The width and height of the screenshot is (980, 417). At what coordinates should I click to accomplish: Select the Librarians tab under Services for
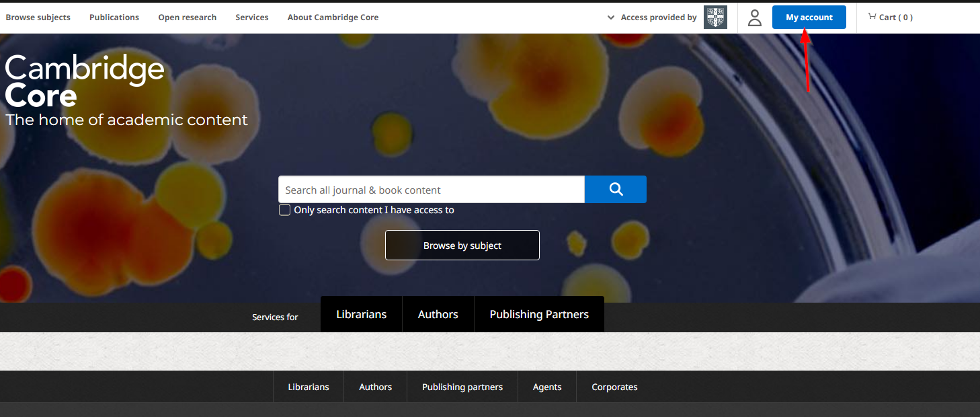point(362,314)
